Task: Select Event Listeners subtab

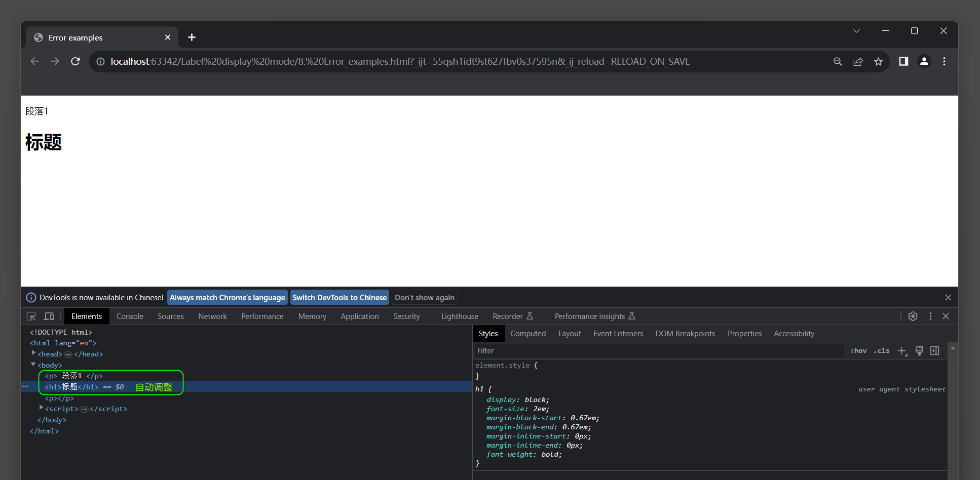Action: coord(618,334)
